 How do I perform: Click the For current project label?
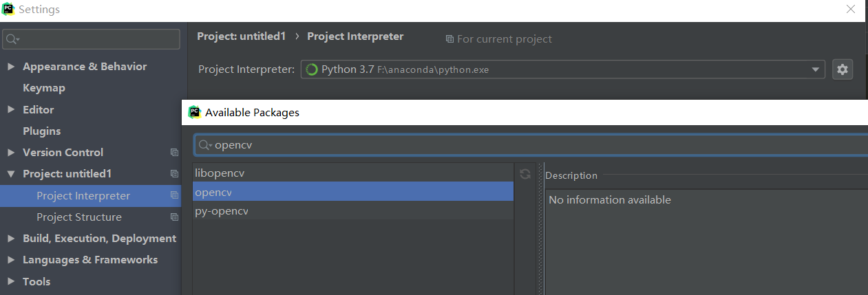coord(505,39)
